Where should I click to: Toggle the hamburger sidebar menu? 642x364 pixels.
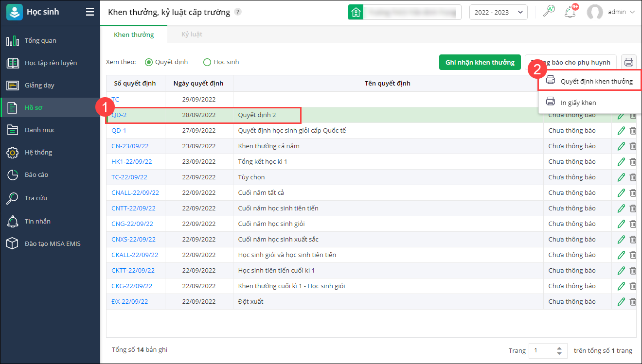pyautogui.click(x=90, y=12)
